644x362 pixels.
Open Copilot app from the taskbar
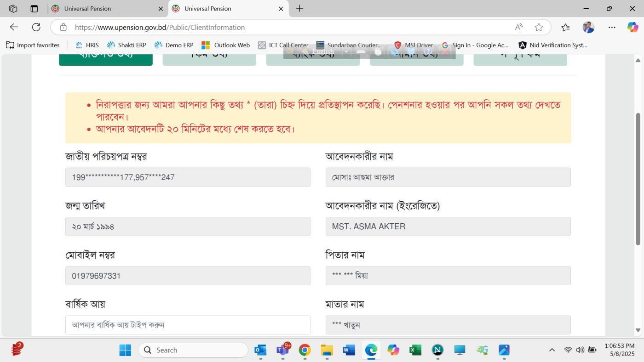393,350
